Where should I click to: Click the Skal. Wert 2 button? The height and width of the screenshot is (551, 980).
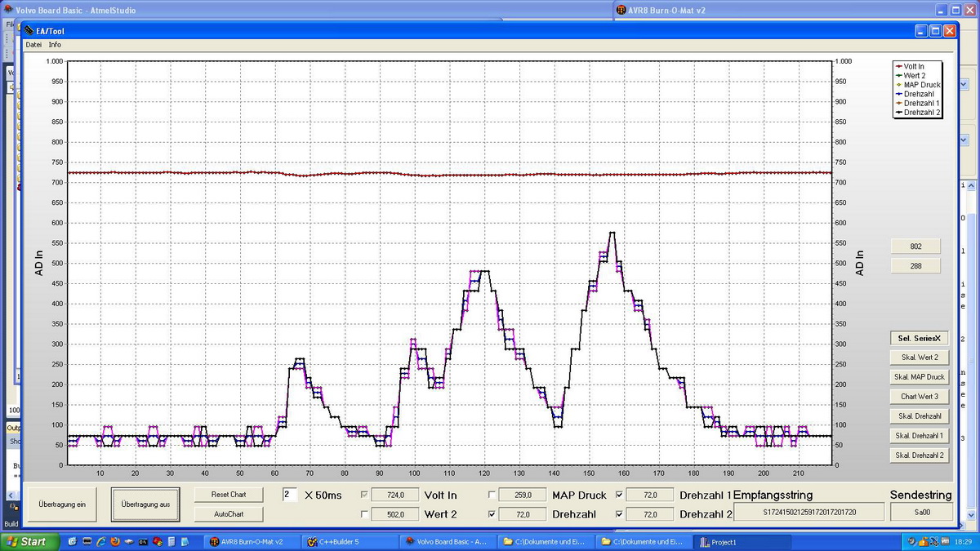click(x=920, y=358)
